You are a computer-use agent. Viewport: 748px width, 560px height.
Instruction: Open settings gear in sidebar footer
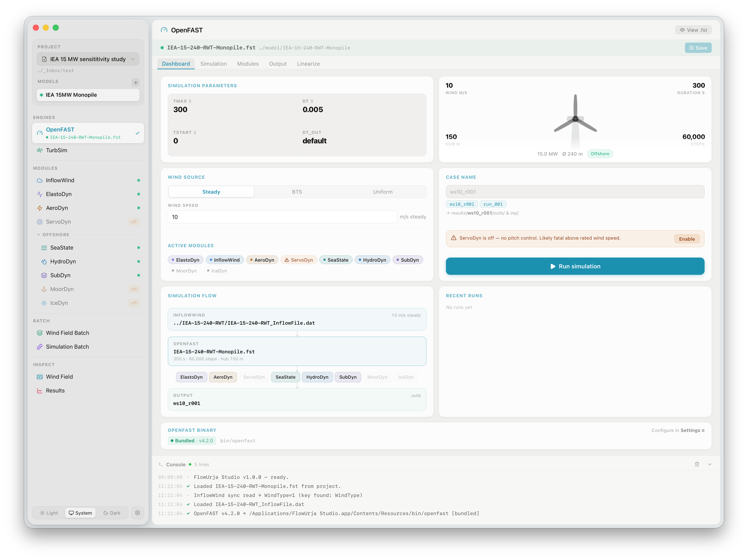pyautogui.click(x=138, y=513)
